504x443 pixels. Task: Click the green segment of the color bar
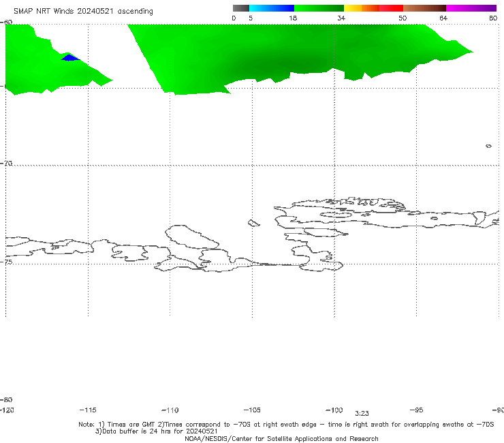click(x=319, y=8)
